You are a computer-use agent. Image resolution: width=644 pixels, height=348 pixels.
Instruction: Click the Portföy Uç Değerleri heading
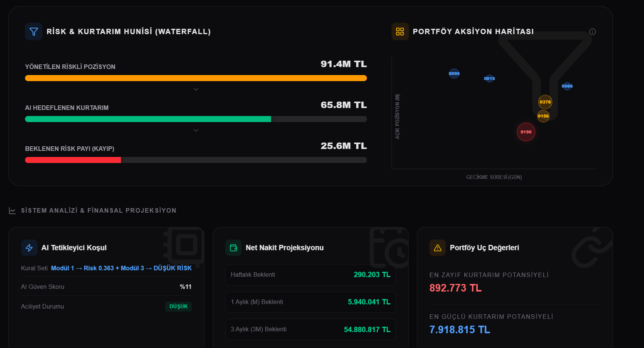[484, 248]
